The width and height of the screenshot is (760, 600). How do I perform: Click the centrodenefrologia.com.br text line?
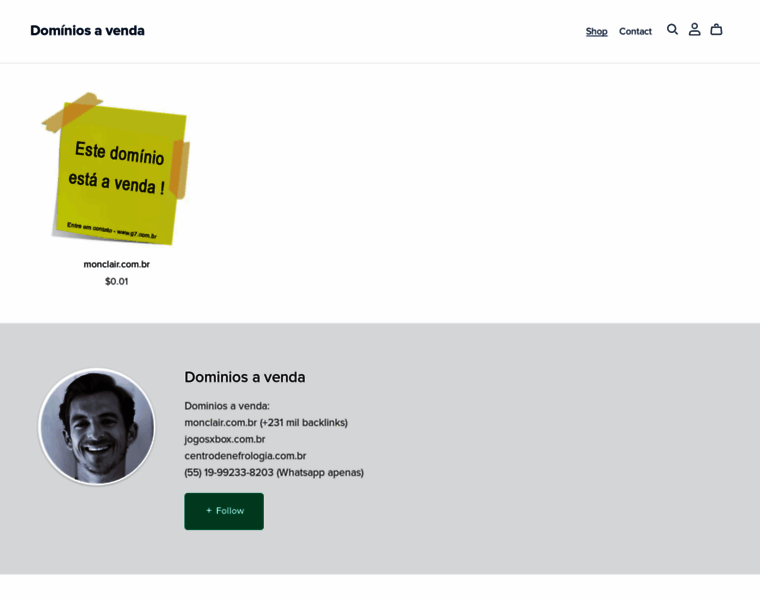click(245, 456)
